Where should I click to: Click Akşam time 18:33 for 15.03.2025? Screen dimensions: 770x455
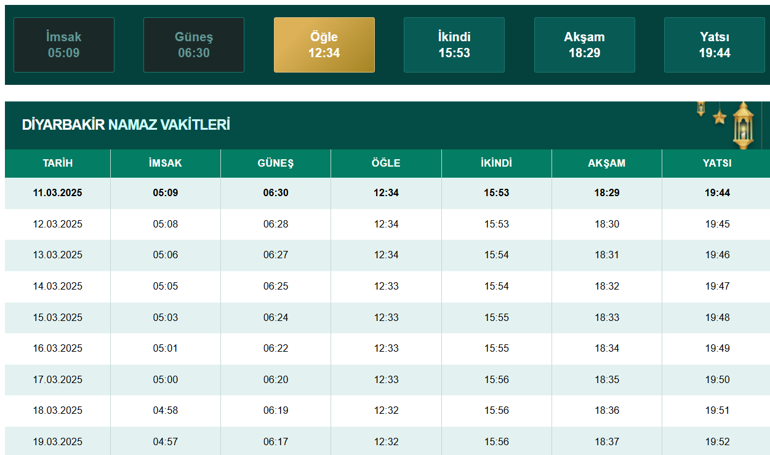tap(607, 317)
